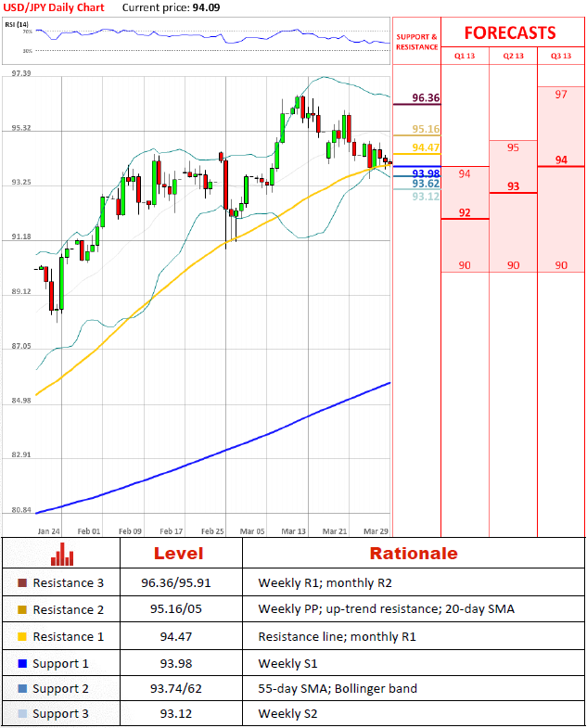Click the Q2 13 forecast value 93

(x=513, y=186)
